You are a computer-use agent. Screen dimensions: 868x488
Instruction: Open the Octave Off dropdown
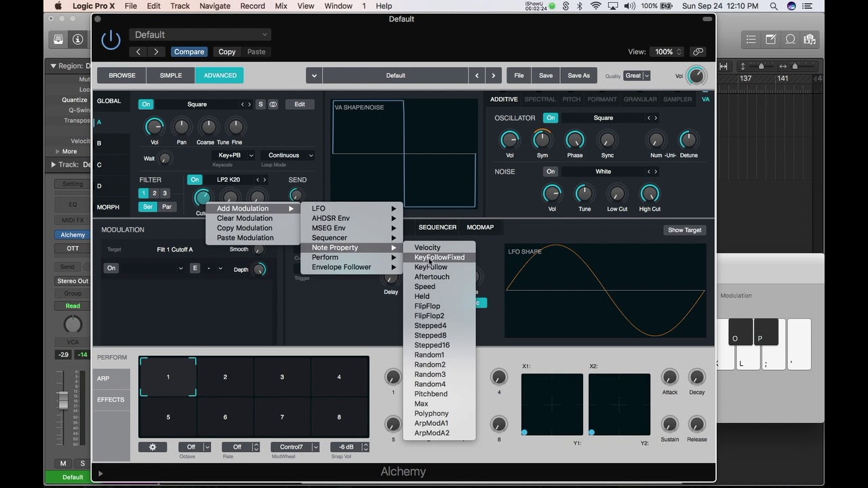(195, 447)
